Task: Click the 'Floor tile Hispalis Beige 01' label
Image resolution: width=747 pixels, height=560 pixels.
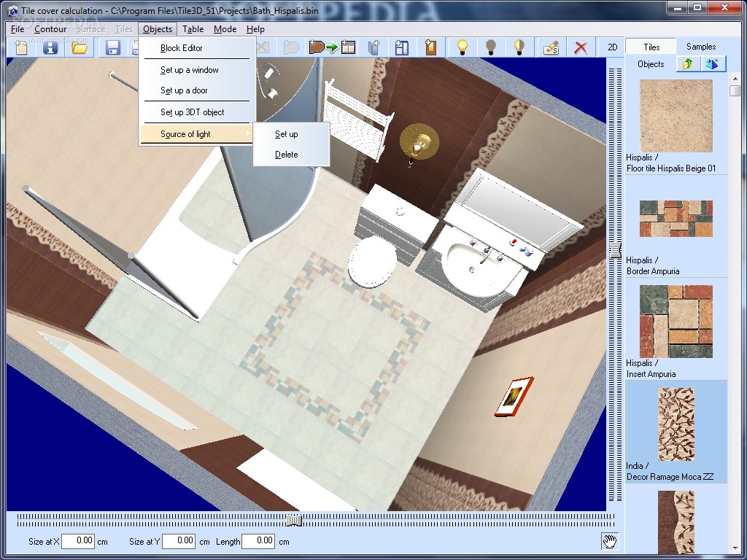Action: 671,168
